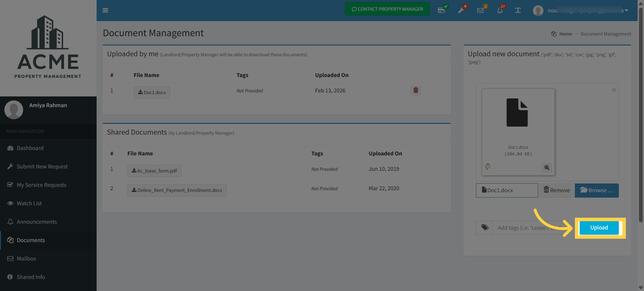The height and width of the screenshot is (291, 644).
Task: Close the file preview with X
Action: point(614,90)
